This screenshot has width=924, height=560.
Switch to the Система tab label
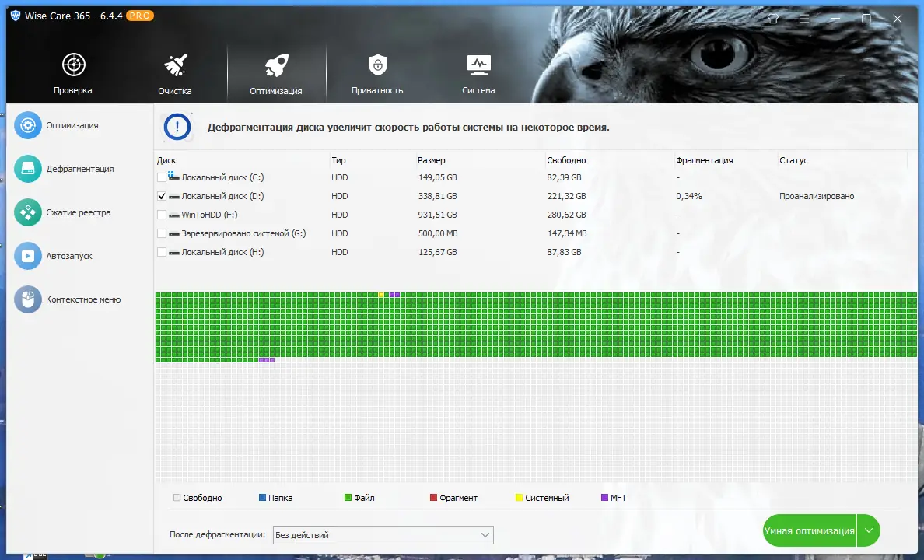478,90
